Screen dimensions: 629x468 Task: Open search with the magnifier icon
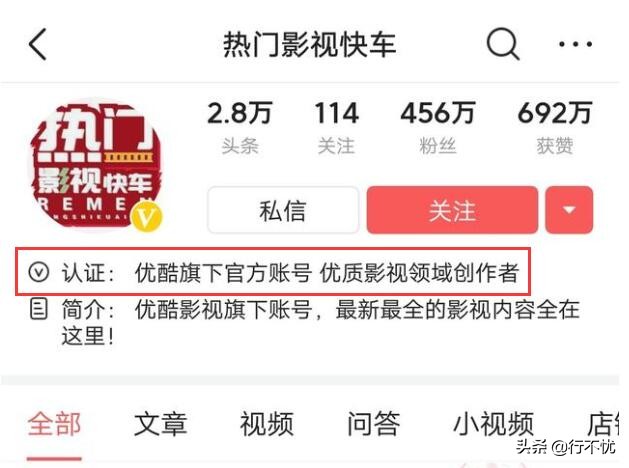pos(503,43)
